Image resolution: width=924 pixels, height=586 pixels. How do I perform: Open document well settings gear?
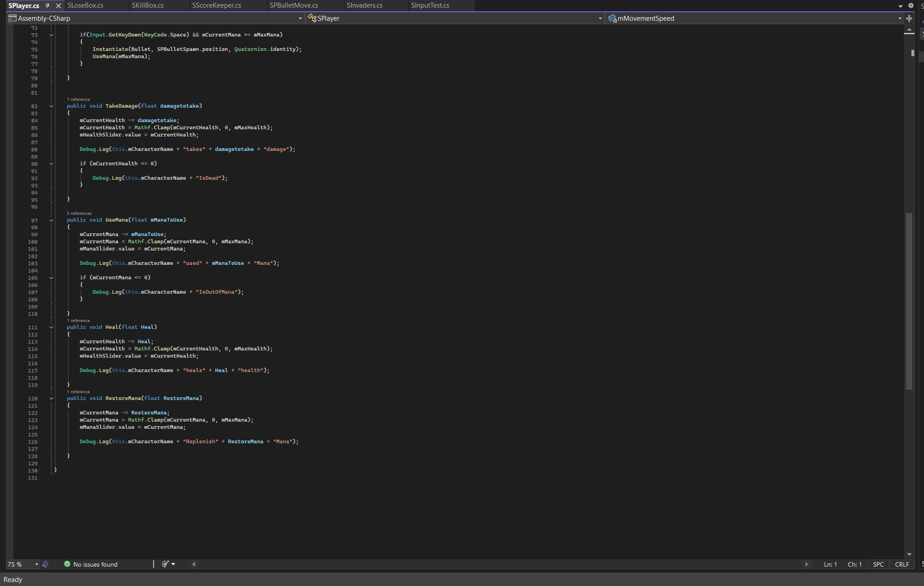point(911,5)
